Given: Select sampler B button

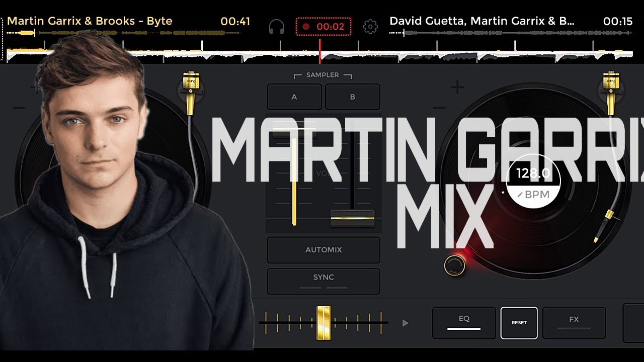Looking at the screenshot, I should pyautogui.click(x=352, y=97).
